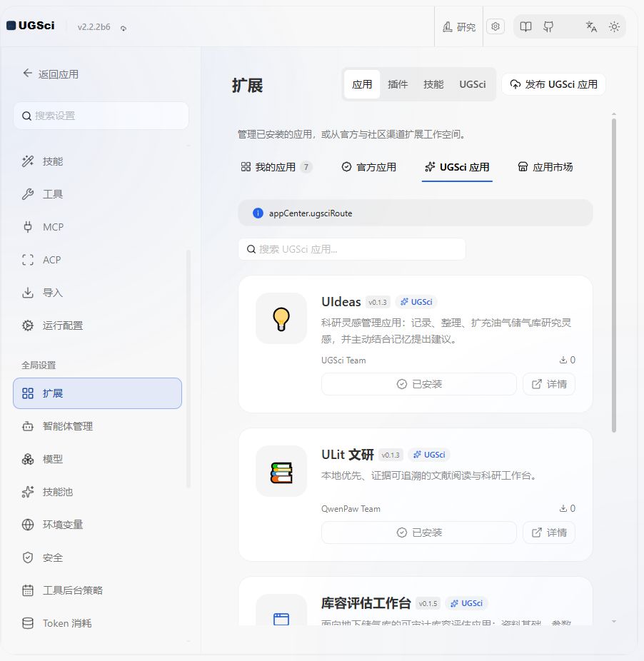
Task: Open the 应用市场 tab
Action: point(545,167)
